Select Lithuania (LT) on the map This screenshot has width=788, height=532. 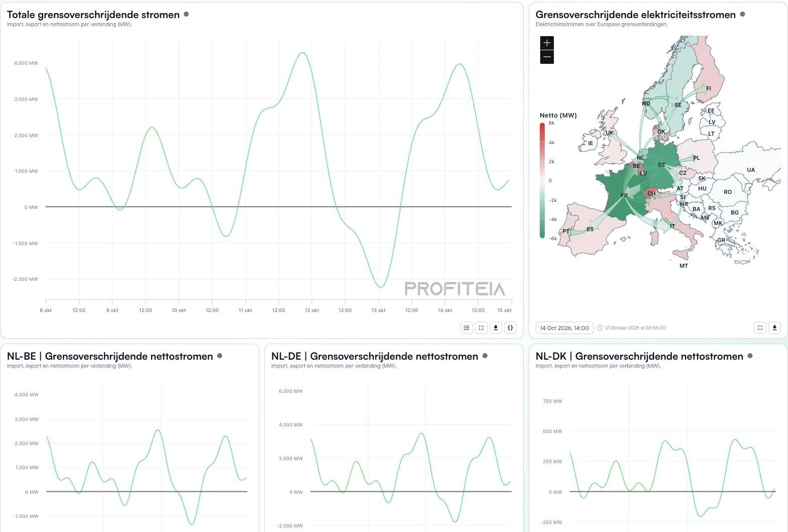(x=711, y=134)
